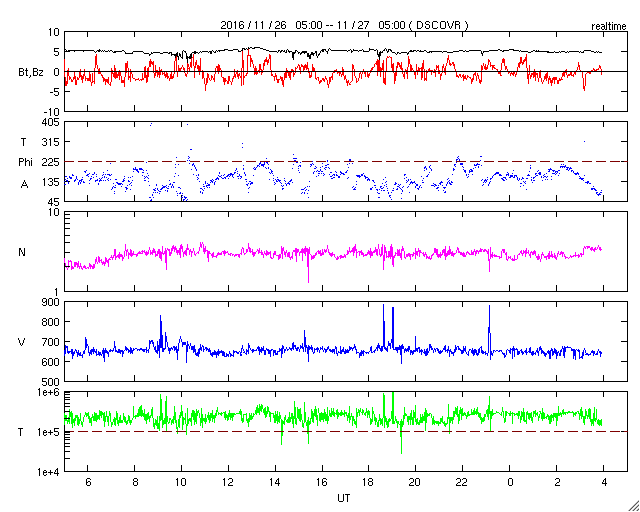Click the 225 tick label on the Phi axis

(x=52, y=162)
